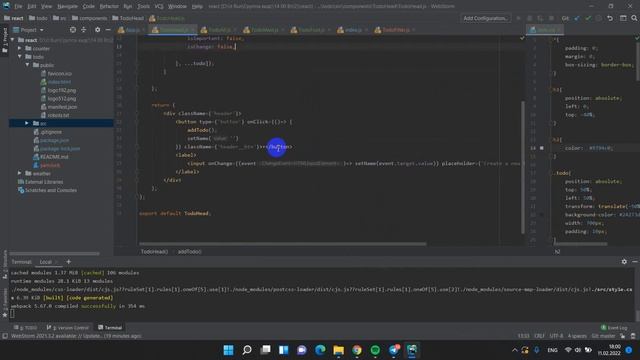Hide the Project panel with minus icon

click(x=108, y=30)
